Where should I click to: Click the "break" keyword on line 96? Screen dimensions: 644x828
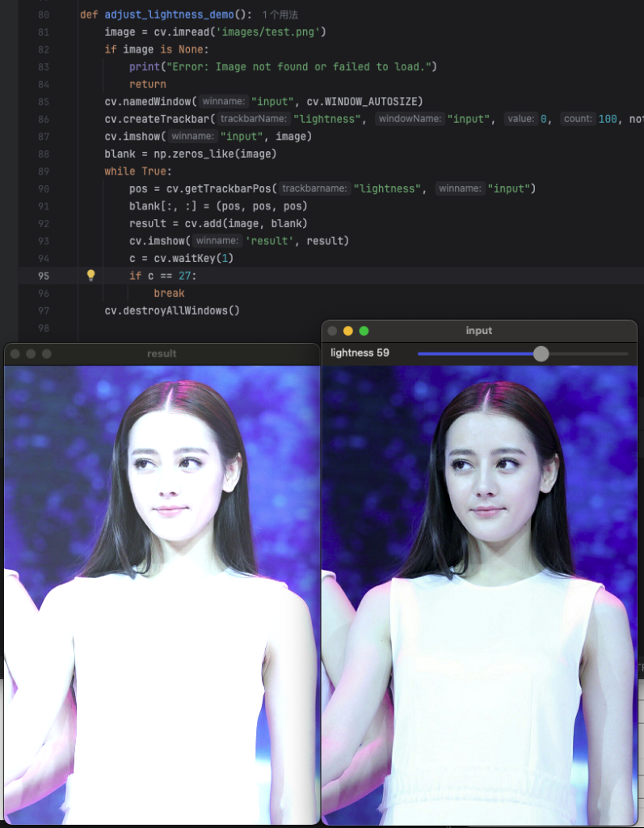169,293
